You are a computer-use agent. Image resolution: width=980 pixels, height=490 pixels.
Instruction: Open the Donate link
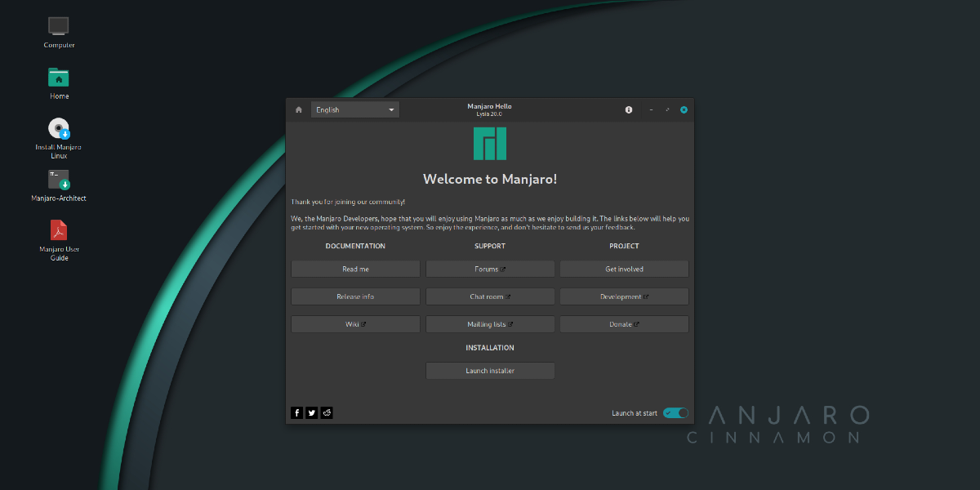(624, 324)
